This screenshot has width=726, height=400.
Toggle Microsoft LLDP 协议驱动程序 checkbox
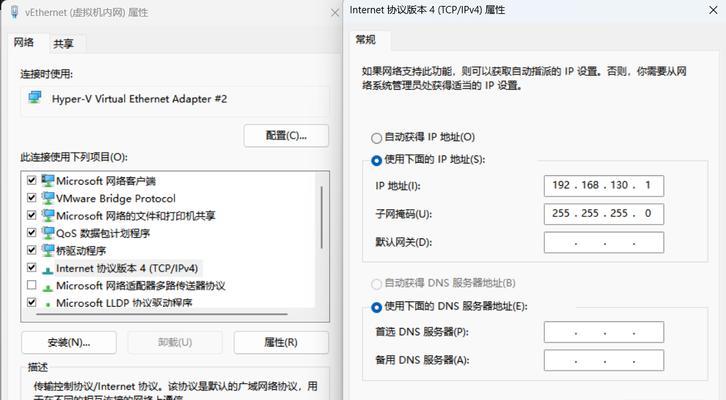31,302
